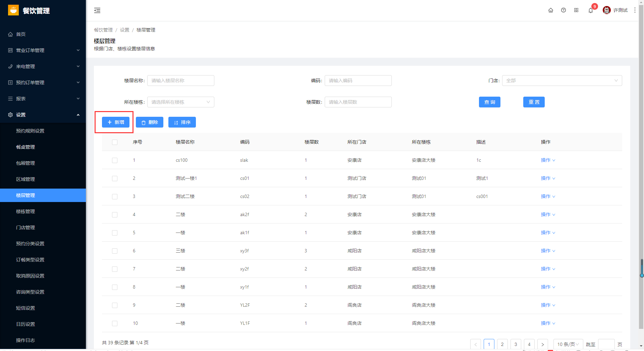Check the row with code xy1f
Image resolution: width=644 pixels, height=351 pixels.
coord(115,287)
